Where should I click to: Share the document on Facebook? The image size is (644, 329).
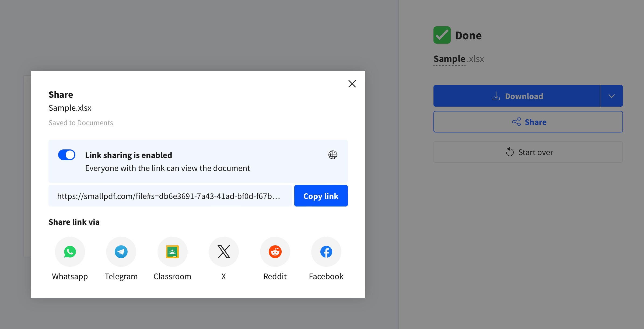326,251
